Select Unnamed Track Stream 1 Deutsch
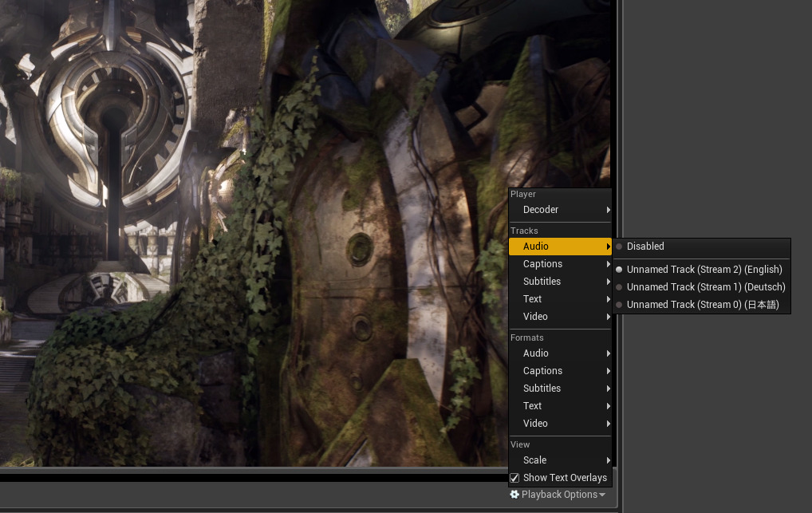 coord(705,287)
